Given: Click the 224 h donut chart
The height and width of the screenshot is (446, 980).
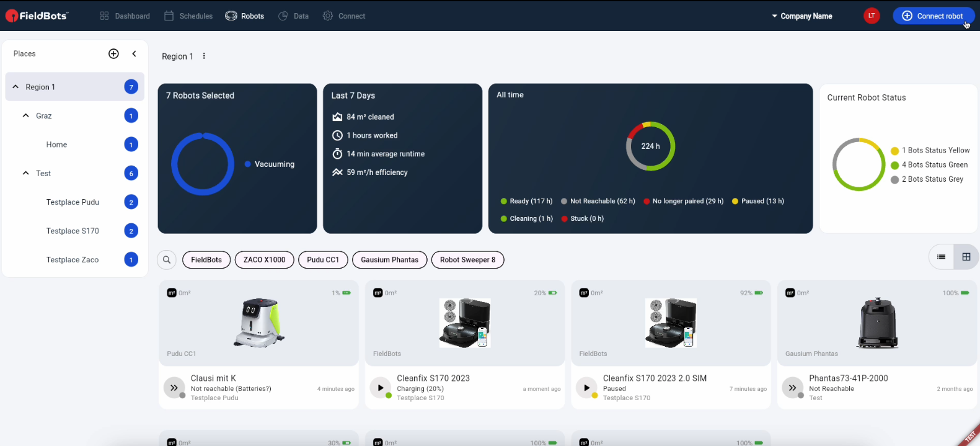Looking at the screenshot, I should click(x=650, y=146).
